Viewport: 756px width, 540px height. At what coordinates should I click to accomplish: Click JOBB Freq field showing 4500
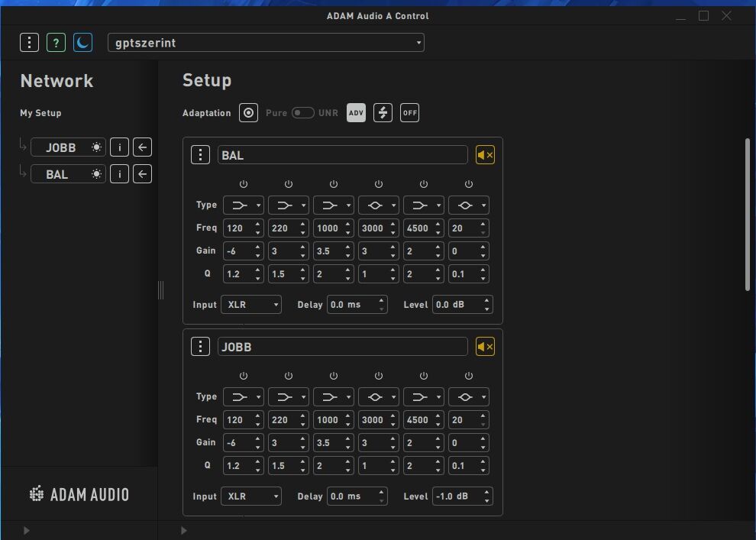click(423, 419)
